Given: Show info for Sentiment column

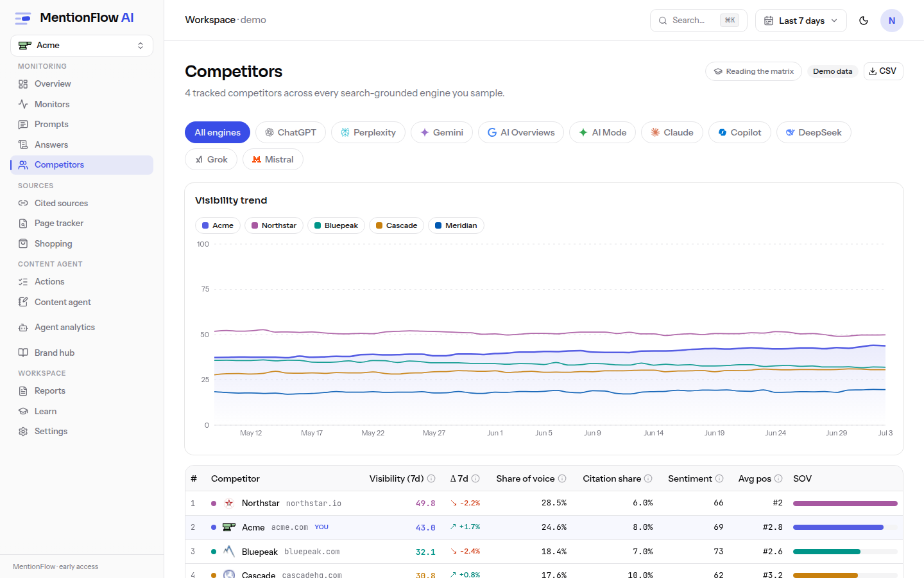Looking at the screenshot, I should pyautogui.click(x=719, y=478).
